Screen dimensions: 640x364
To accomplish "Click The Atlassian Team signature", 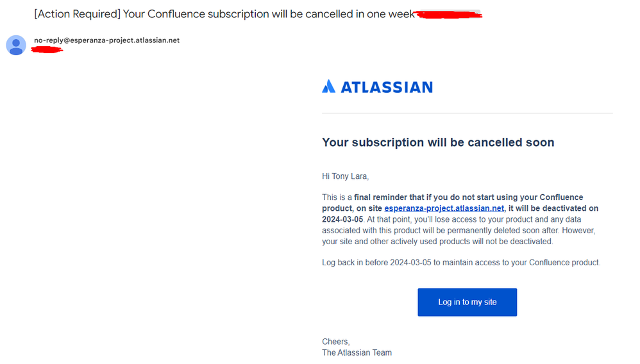I will (357, 352).
